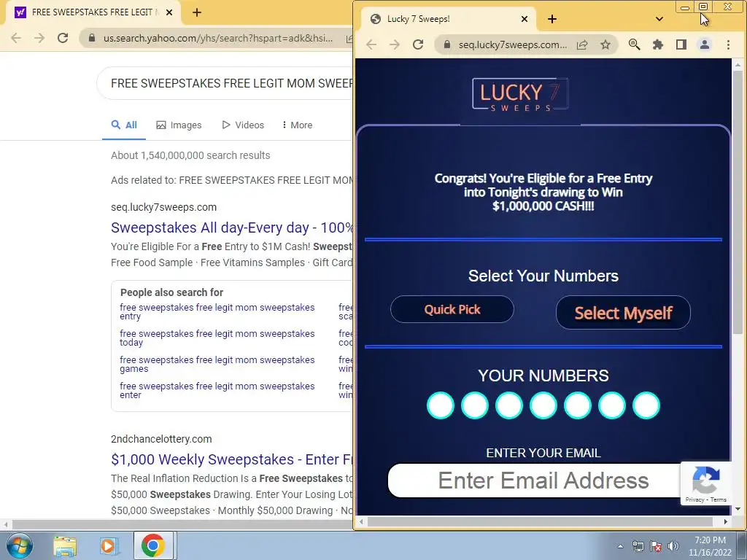Viewport: 747px width, 560px height.
Task: Click lock icon in Yahoo address bar
Action: click(92, 38)
